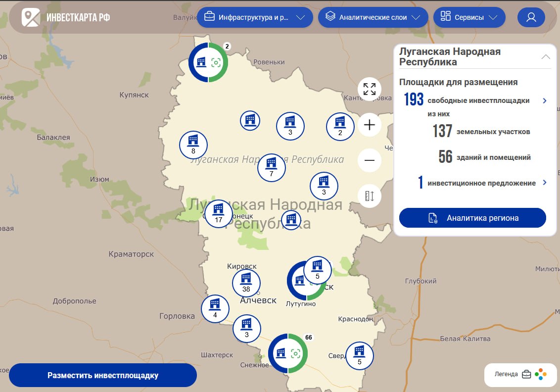This screenshot has width=560, height=392.
Task: Open the Инфраструктура dropdown menu
Action: tap(255, 17)
